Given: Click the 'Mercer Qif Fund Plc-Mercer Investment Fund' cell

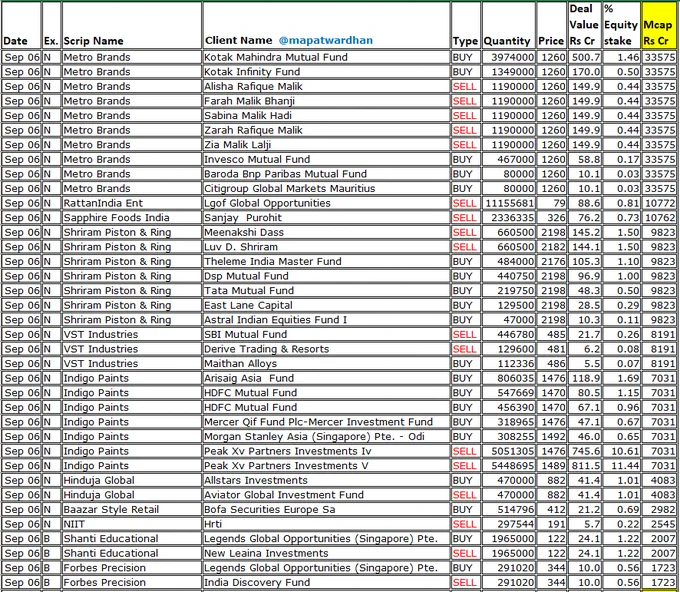Looking at the screenshot, I should pyautogui.click(x=326, y=422).
